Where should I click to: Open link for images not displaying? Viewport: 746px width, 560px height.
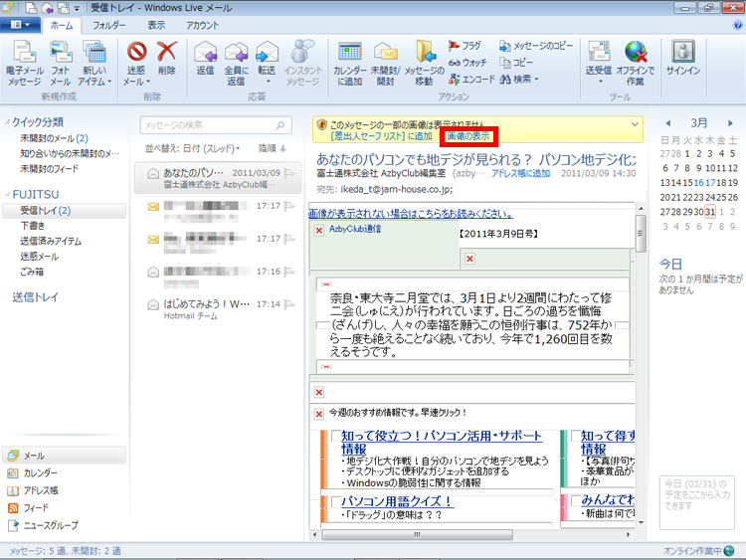(x=411, y=214)
